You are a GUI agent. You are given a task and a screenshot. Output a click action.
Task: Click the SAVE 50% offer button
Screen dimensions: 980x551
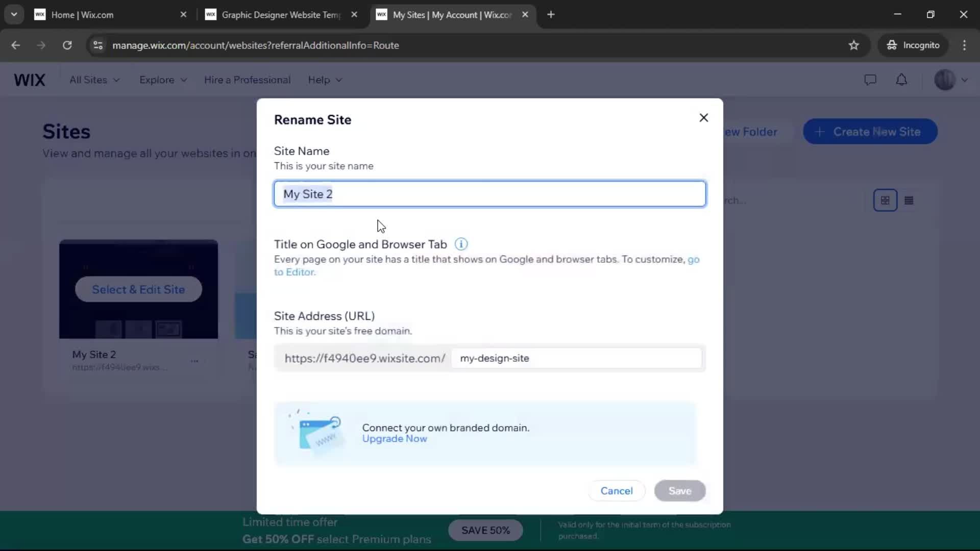485,531
